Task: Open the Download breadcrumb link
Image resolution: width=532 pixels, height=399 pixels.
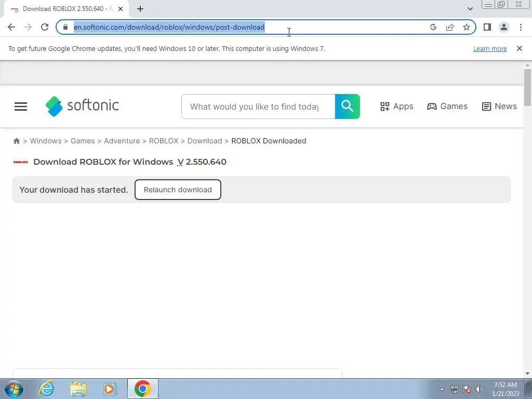Action: [x=205, y=141]
